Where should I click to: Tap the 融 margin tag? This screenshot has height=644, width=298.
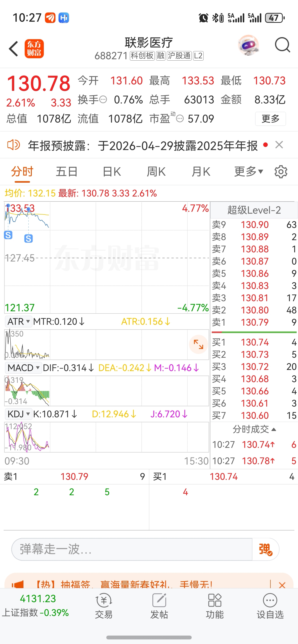(x=161, y=55)
